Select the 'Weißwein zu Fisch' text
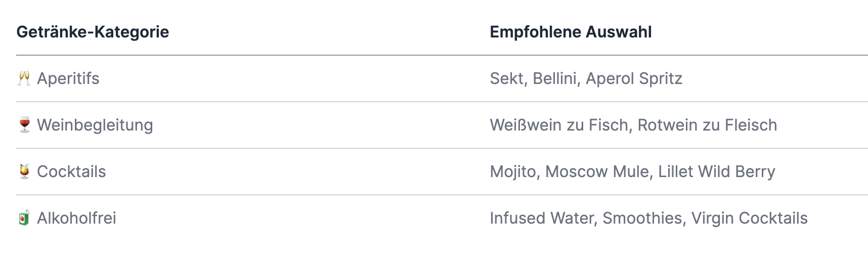Screen dimensions: 868x253 click(x=559, y=125)
